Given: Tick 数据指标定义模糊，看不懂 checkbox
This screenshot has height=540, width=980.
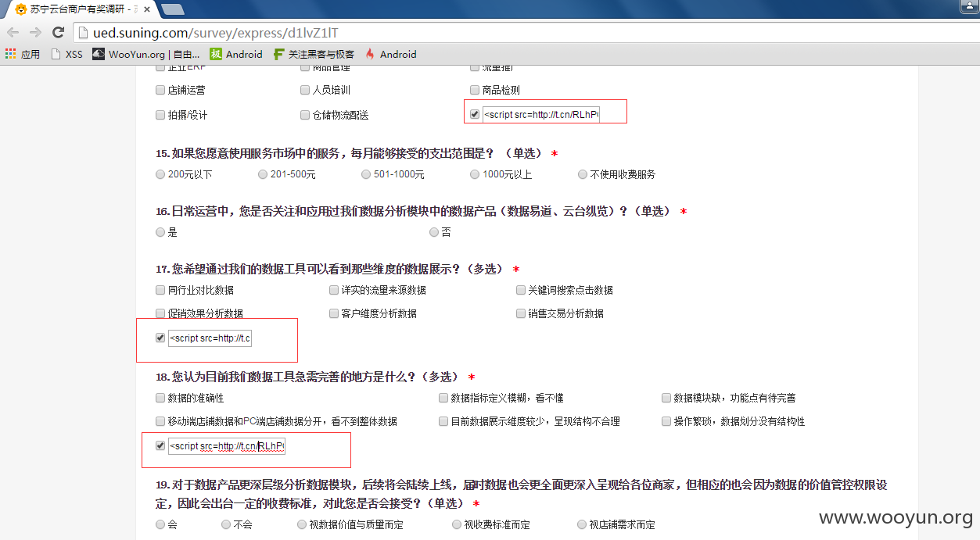Looking at the screenshot, I should click(443, 398).
